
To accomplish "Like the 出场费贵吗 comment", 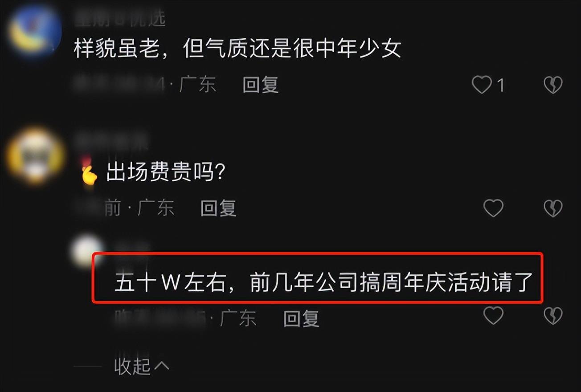I will 493,208.
